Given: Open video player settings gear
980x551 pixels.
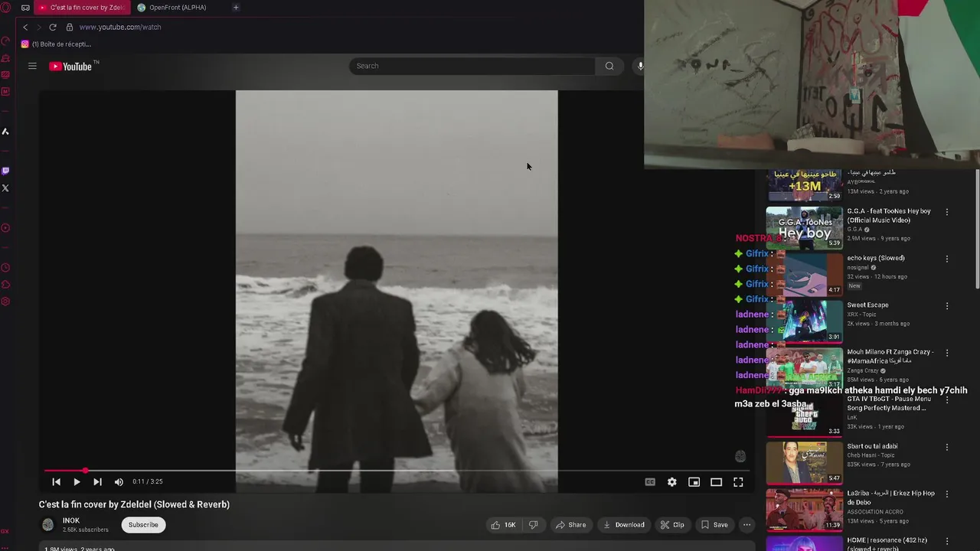Looking at the screenshot, I should (671, 482).
